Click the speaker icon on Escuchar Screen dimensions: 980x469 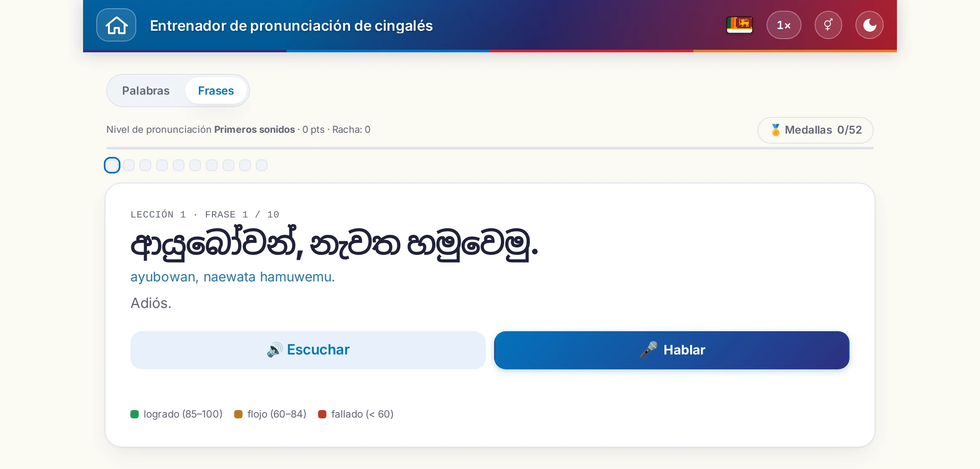pos(274,350)
